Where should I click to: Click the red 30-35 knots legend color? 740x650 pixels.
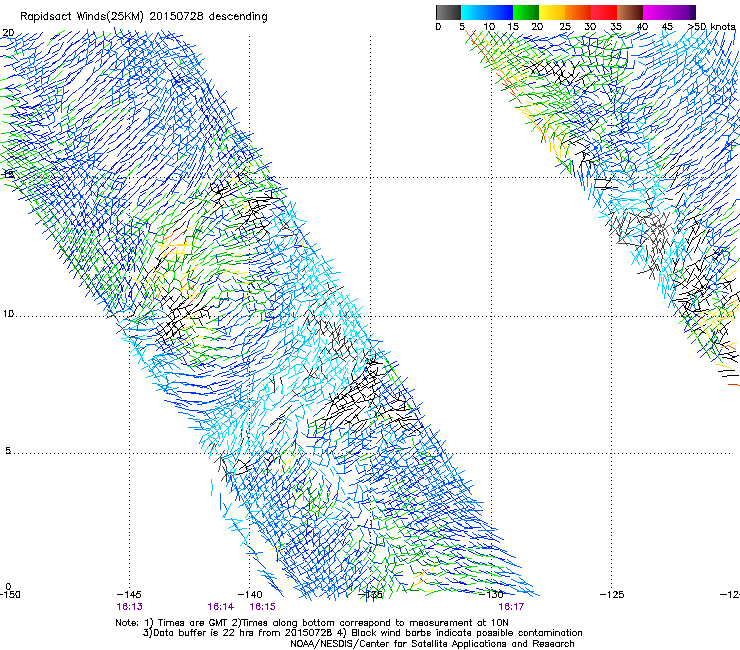[x=604, y=12]
